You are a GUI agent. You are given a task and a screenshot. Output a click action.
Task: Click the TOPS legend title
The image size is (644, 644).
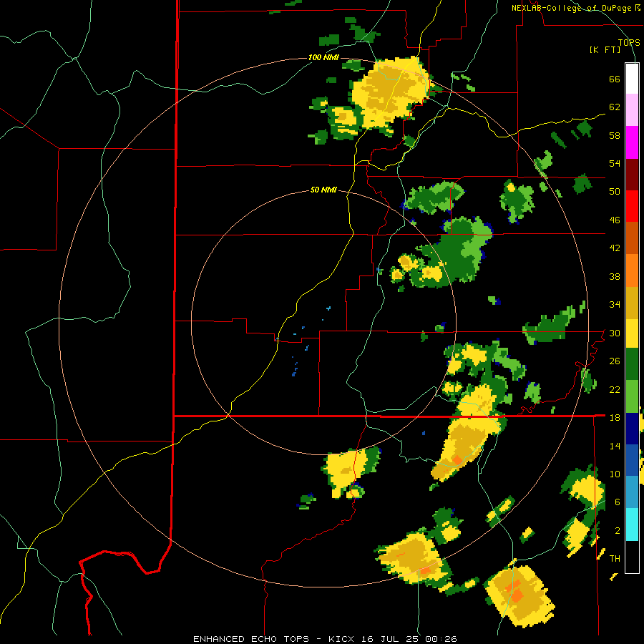coord(629,43)
